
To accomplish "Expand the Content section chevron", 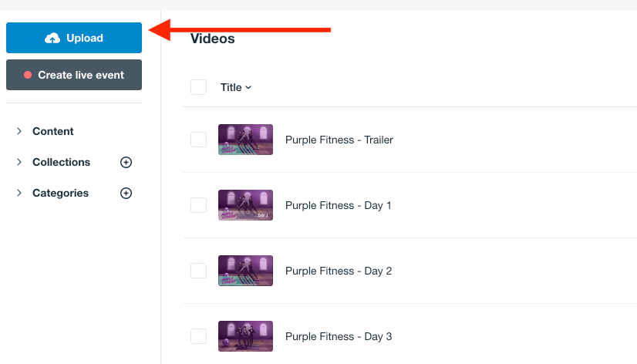I will click(x=19, y=131).
